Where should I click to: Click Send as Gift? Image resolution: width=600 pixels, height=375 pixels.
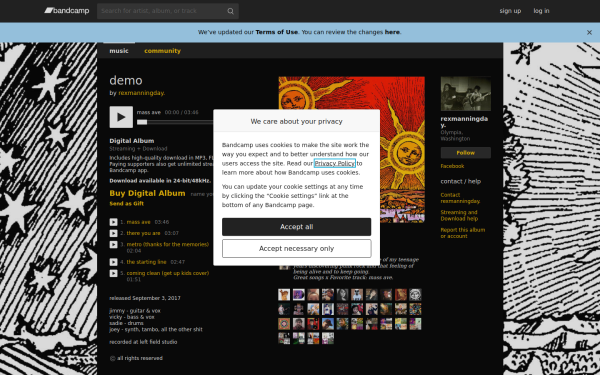pos(127,204)
